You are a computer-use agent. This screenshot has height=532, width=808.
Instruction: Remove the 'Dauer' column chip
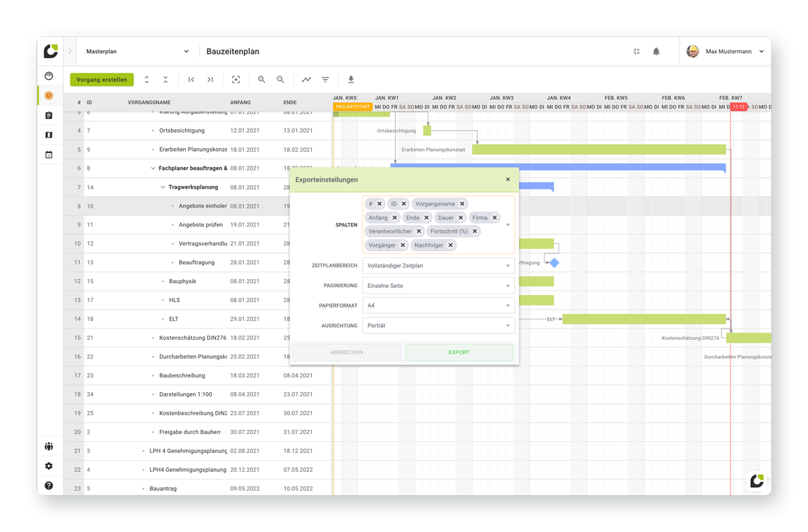(461, 217)
